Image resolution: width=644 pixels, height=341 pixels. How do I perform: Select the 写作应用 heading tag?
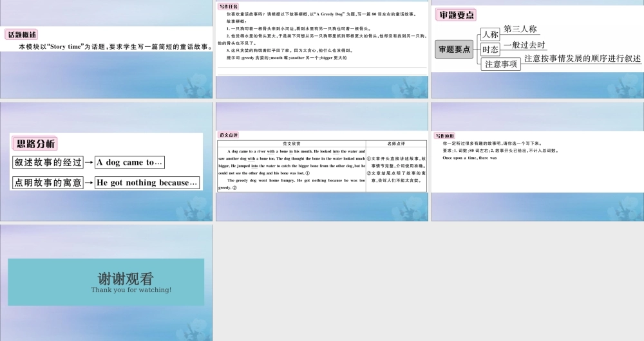[444, 136]
